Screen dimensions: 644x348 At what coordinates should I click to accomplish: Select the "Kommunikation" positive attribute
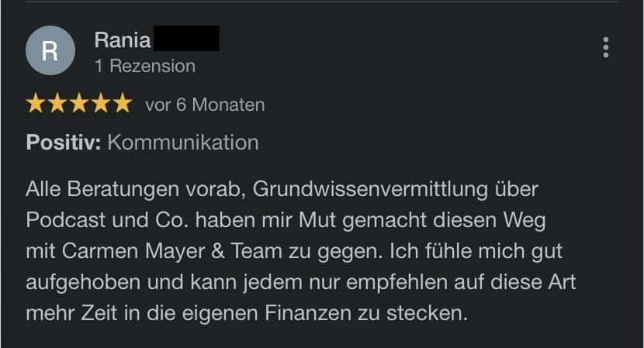tap(182, 143)
